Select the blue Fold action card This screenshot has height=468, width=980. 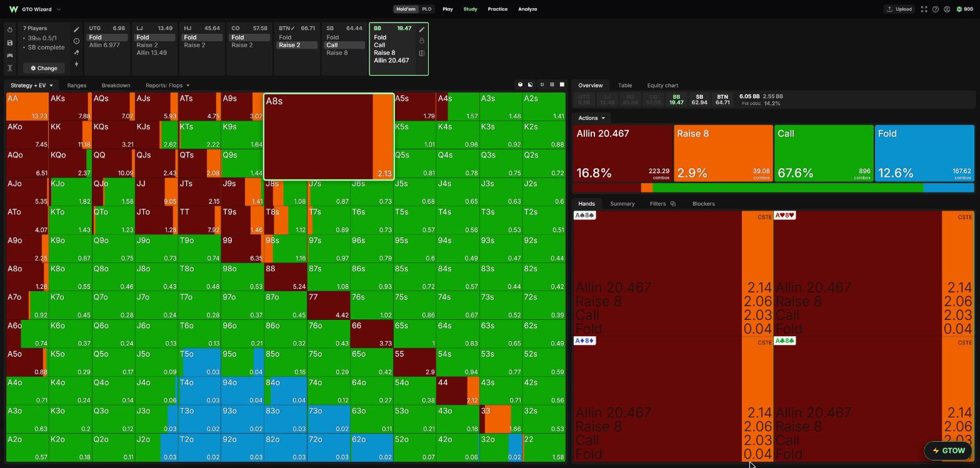pyautogui.click(x=924, y=154)
